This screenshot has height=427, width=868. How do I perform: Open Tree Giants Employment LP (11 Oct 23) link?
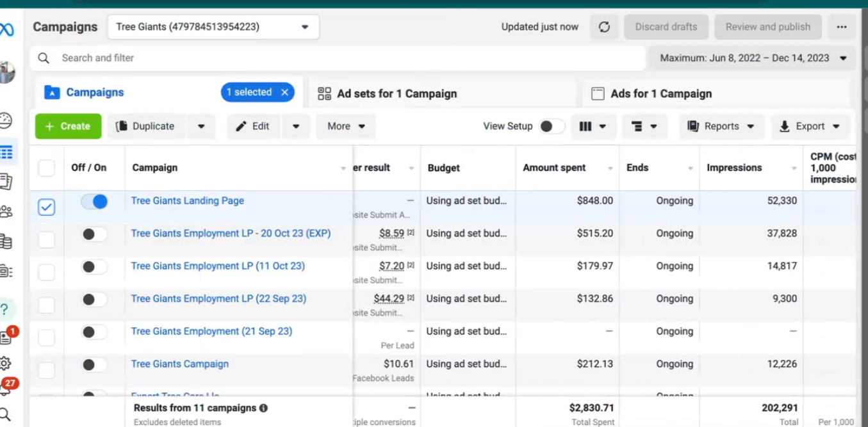[218, 266]
